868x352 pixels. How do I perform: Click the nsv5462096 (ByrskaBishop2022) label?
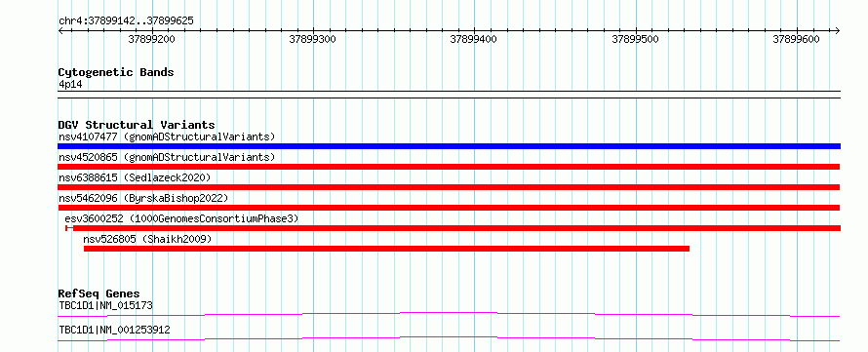click(142, 198)
